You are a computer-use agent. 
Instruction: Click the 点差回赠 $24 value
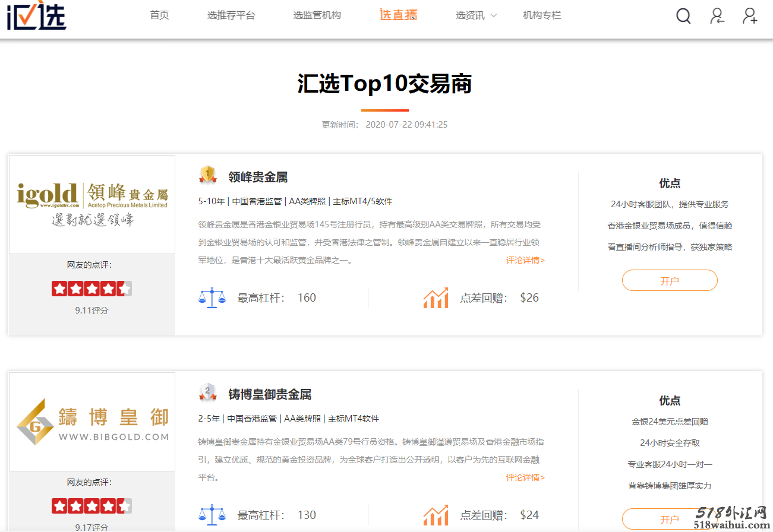529,515
